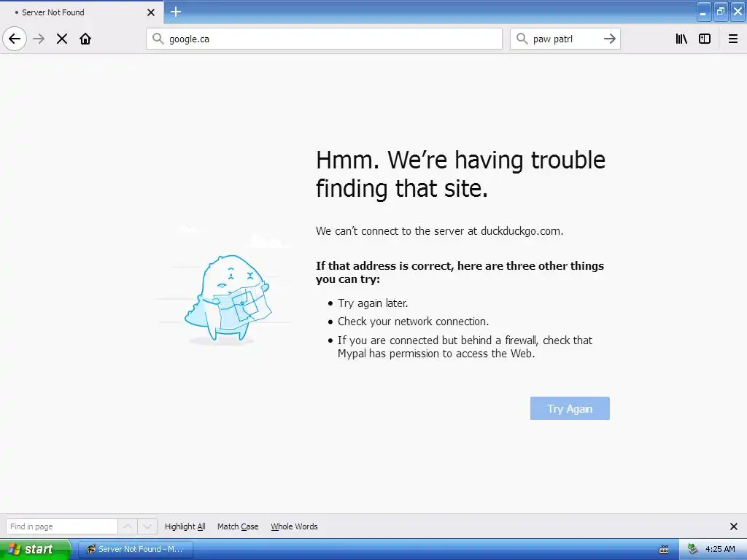Open the home page
The image size is (747, 560).
pyautogui.click(x=85, y=39)
